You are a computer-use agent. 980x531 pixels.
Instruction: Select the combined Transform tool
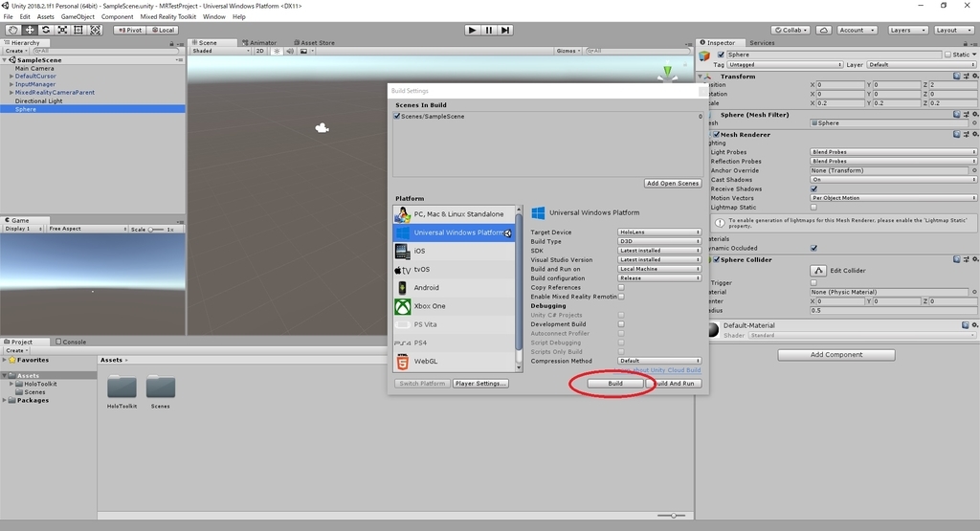click(95, 30)
